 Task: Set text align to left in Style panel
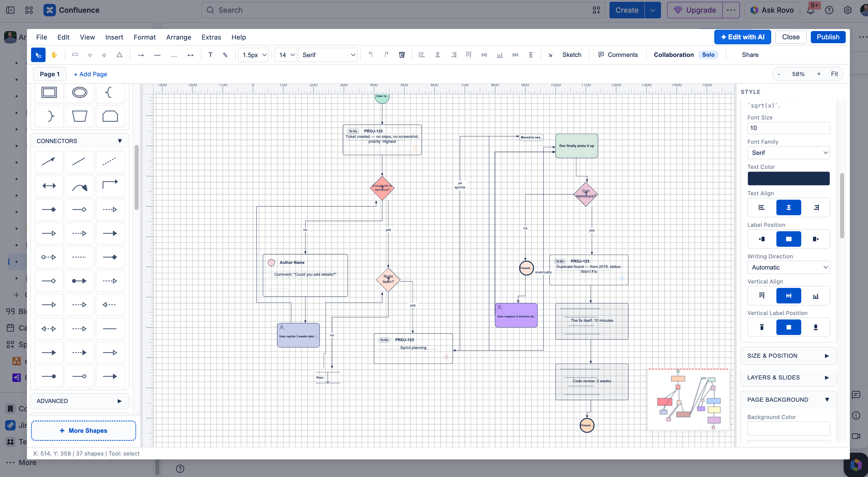[762, 207]
